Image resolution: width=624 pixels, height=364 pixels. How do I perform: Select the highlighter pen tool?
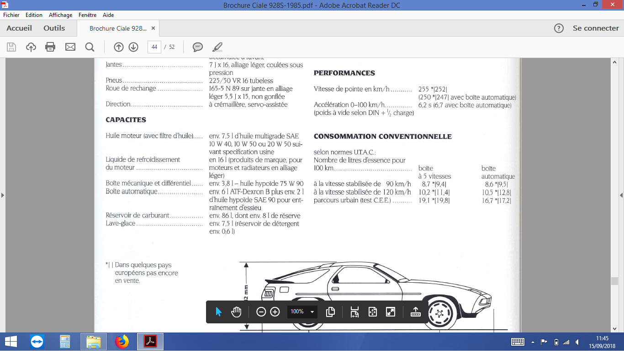(x=217, y=47)
